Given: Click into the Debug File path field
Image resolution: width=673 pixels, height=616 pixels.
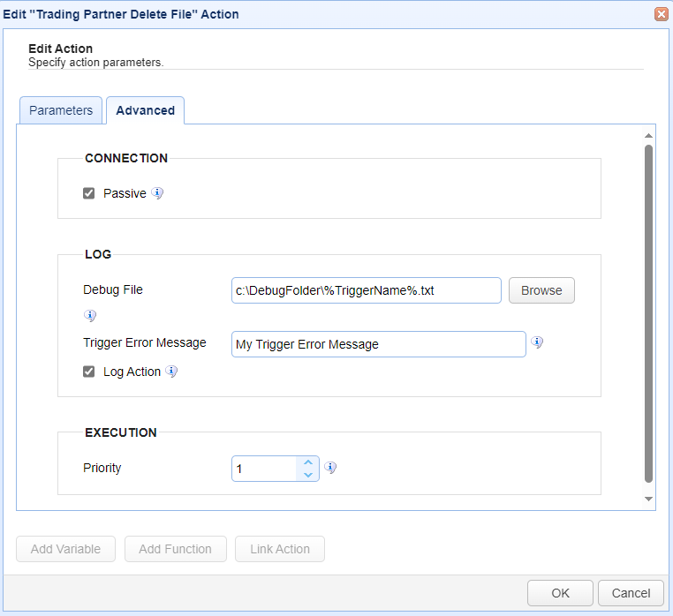Looking at the screenshot, I should tap(366, 290).
